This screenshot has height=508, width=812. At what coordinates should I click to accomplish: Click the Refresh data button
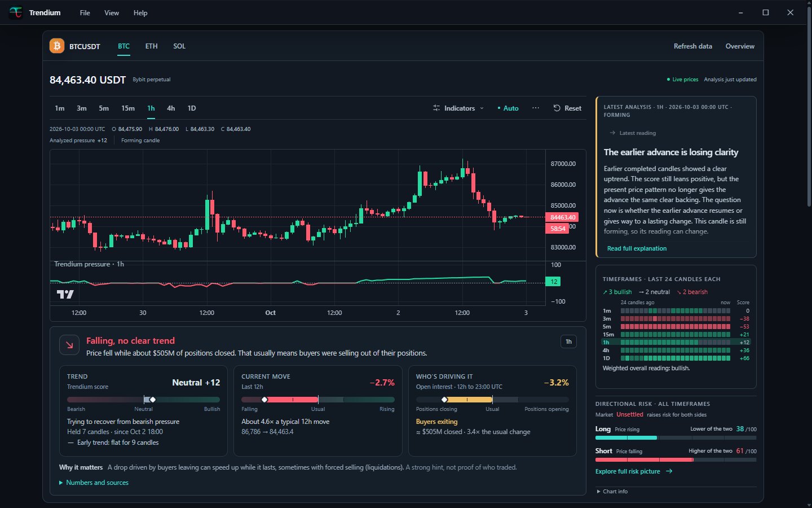point(692,46)
